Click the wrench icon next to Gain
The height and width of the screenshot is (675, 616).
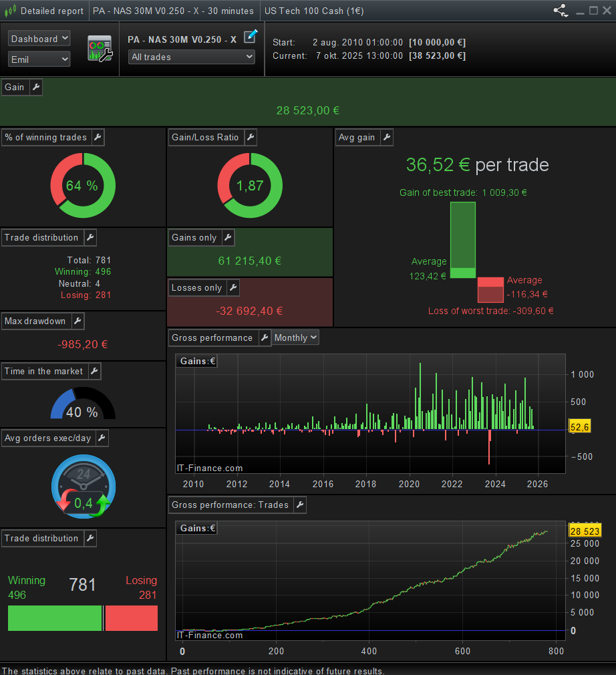(x=35, y=88)
